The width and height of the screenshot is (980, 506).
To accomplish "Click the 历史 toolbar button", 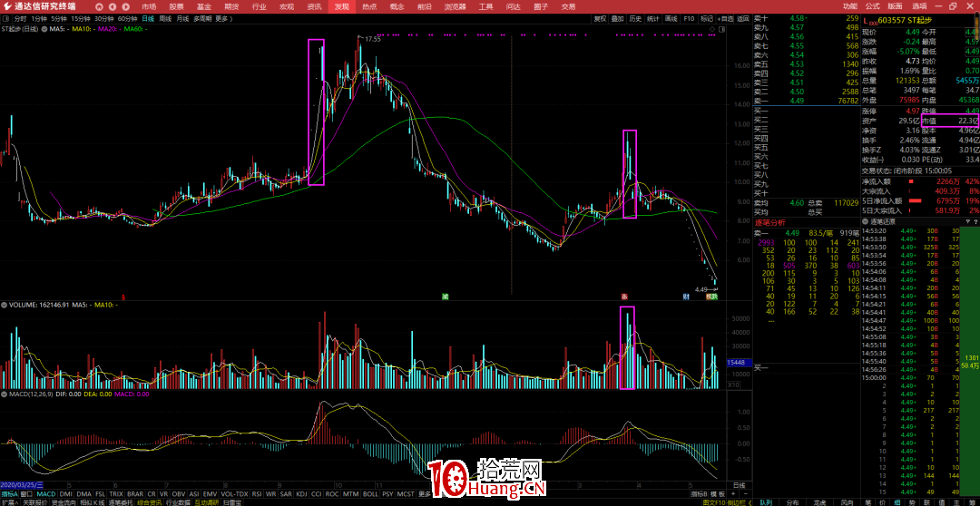I will coord(635,19).
